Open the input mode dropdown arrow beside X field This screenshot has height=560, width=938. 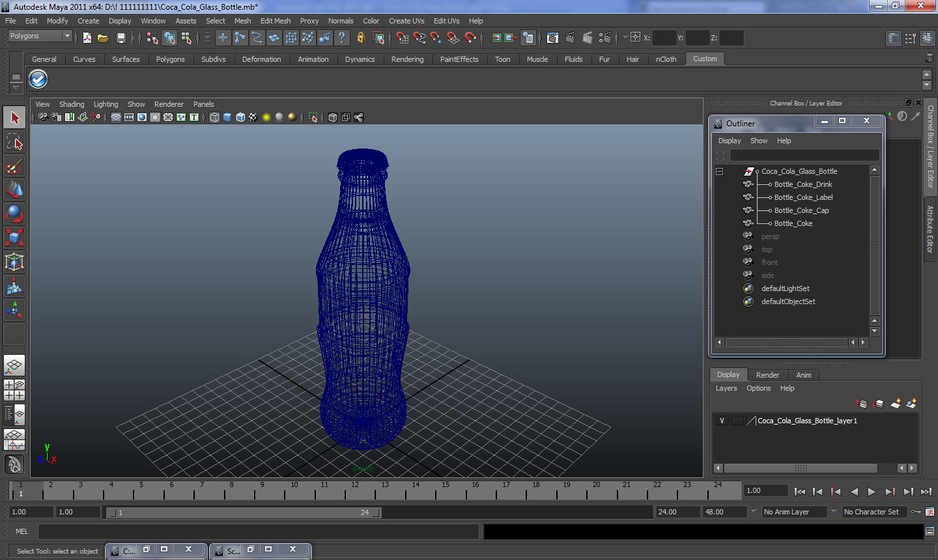(x=625, y=37)
